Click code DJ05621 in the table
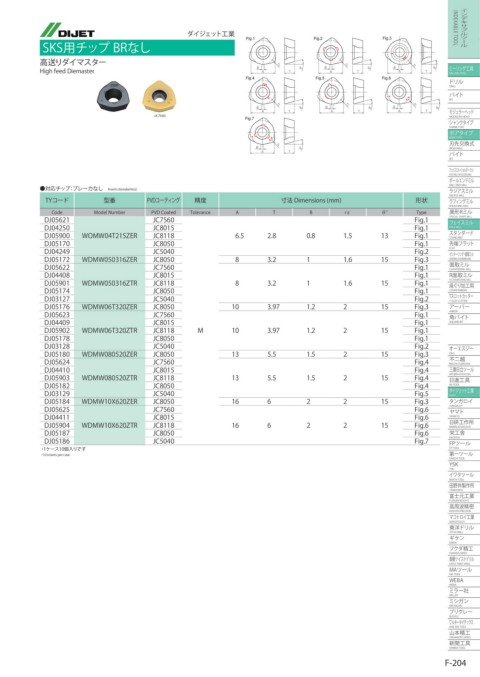The width and height of the screenshot is (480, 677). (57, 220)
